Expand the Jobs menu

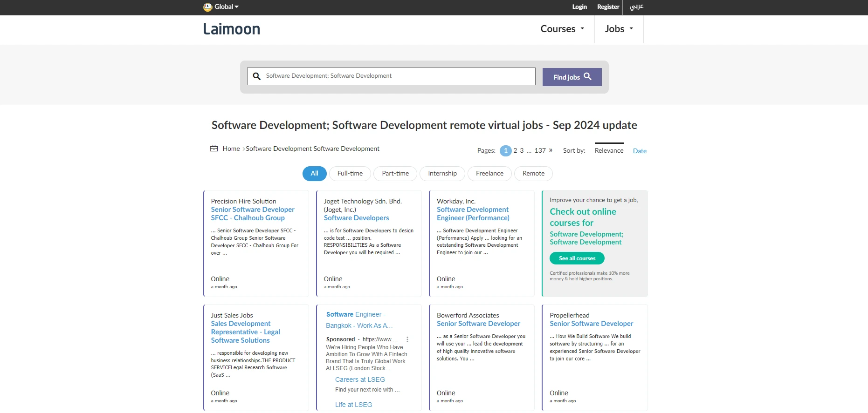click(619, 29)
